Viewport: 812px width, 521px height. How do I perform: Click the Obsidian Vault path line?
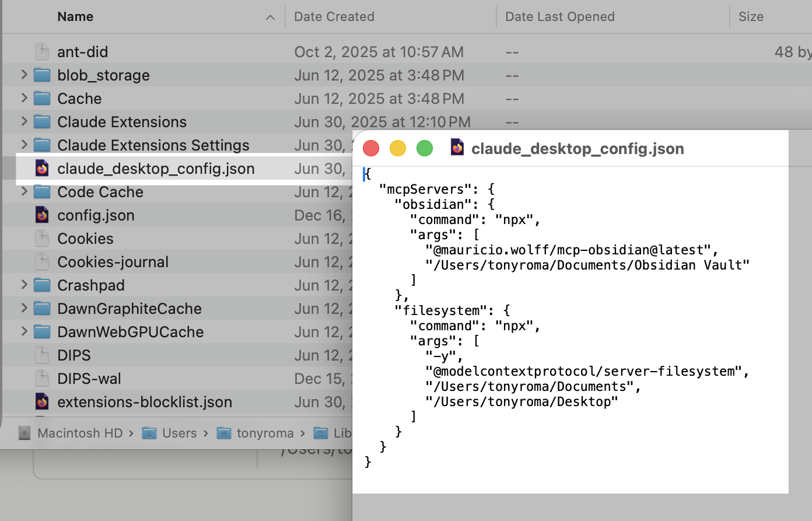coord(587,265)
